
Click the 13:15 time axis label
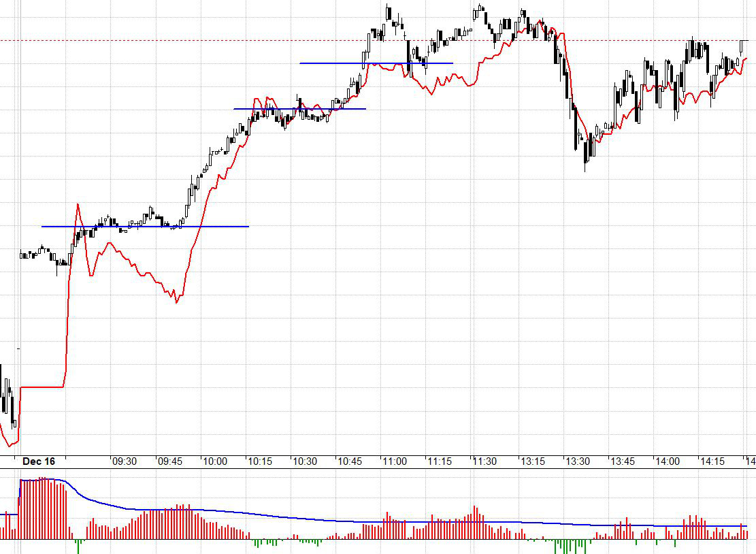coord(533,461)
